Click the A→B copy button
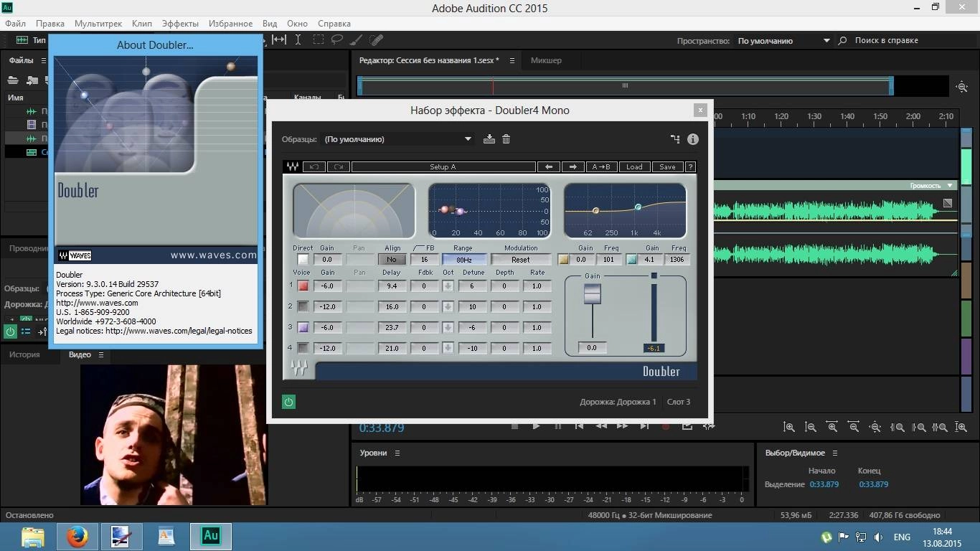 [x=601, y=166]
